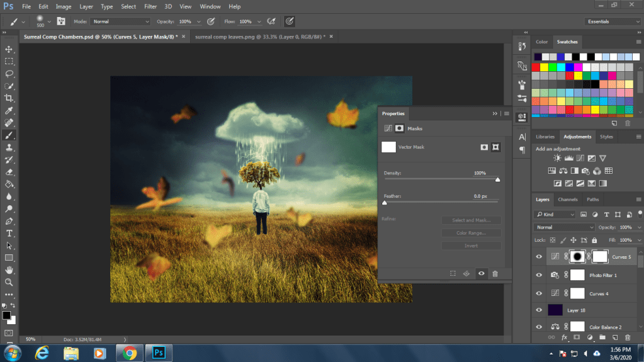Click the Google Chrome taskbar icon
The width and height of the screenshot is (644, 362).
click(130, 352)
